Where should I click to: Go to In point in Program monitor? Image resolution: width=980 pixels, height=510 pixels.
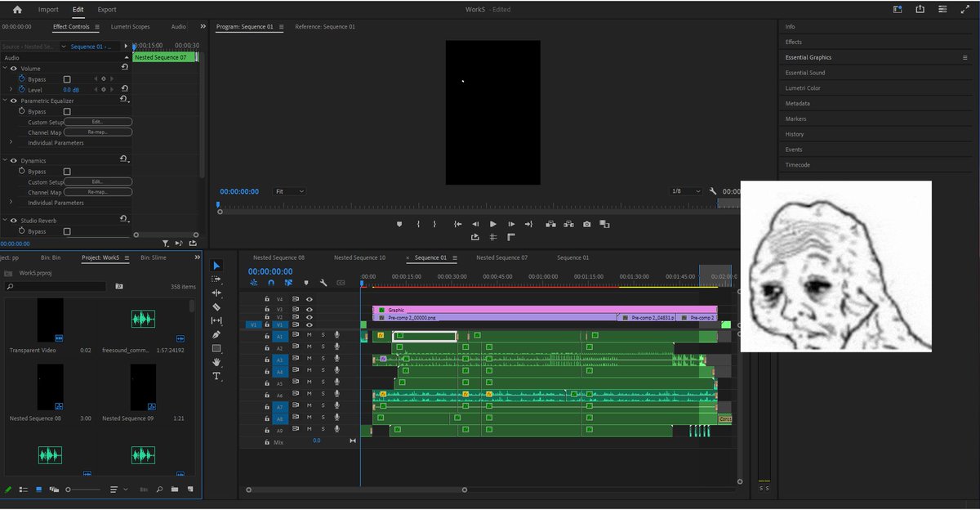(457, 224)
